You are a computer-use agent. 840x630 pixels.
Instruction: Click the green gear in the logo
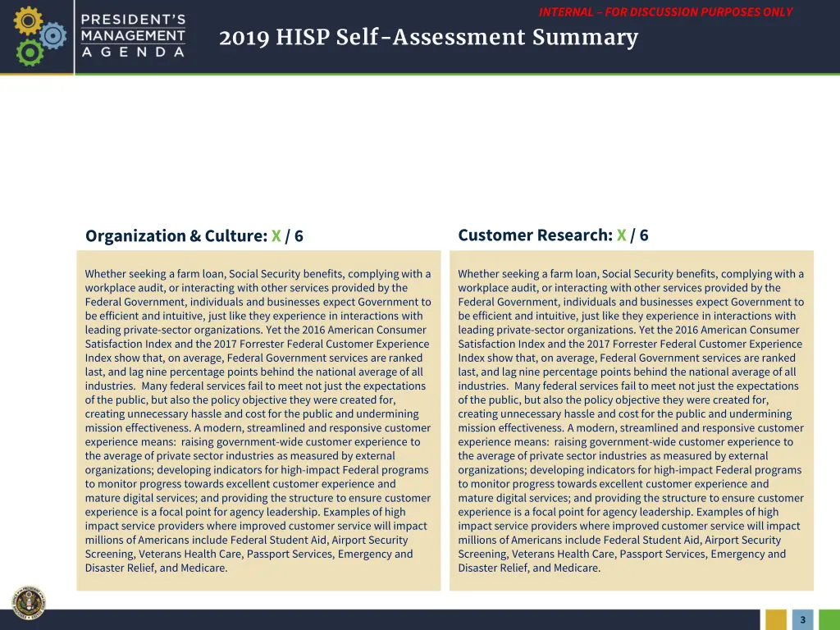[x=30, y=52]
